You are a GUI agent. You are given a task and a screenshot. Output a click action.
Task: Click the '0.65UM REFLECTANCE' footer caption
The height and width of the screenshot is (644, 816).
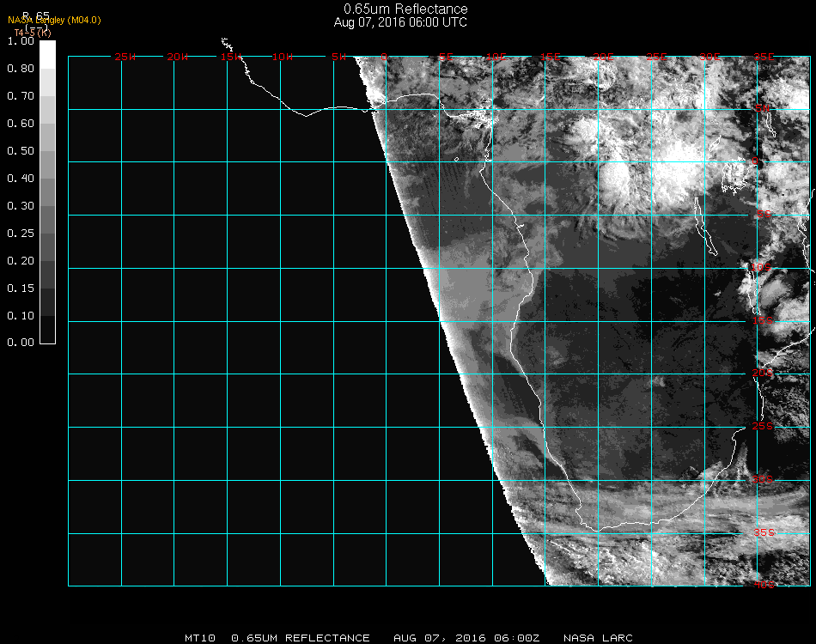click(301, 638)
